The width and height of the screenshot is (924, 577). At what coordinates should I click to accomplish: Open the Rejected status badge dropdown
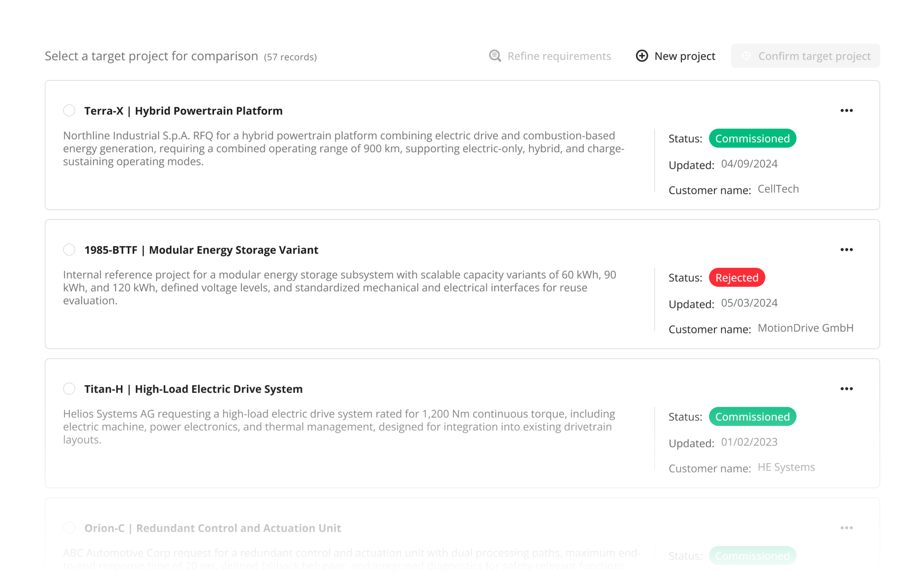pyautogui.click(x=737, y=277)
